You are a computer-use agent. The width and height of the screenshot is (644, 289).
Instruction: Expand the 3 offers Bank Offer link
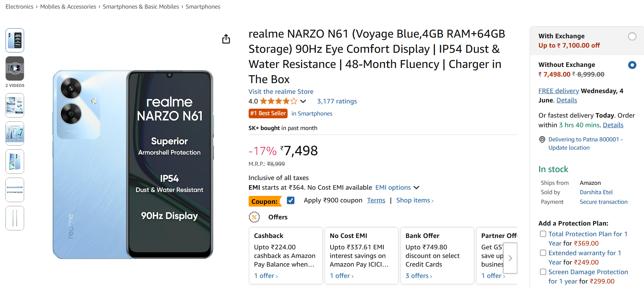point(418,276)
